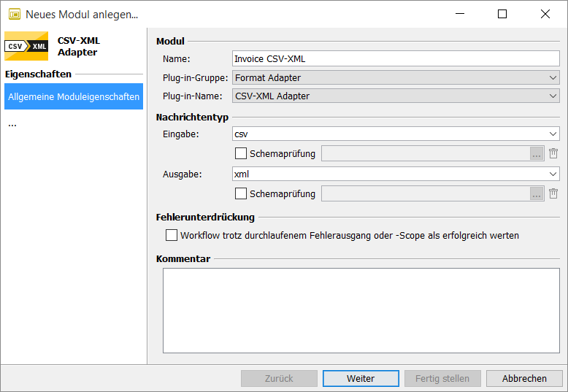This screenshot has height=392, width=568.
Task: Browse for Ausgabe schema file via ellipsis button
Action: pos(537,193)
